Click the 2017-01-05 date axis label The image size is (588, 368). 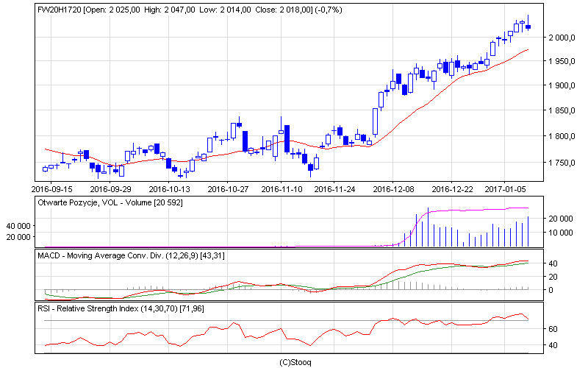505,189
